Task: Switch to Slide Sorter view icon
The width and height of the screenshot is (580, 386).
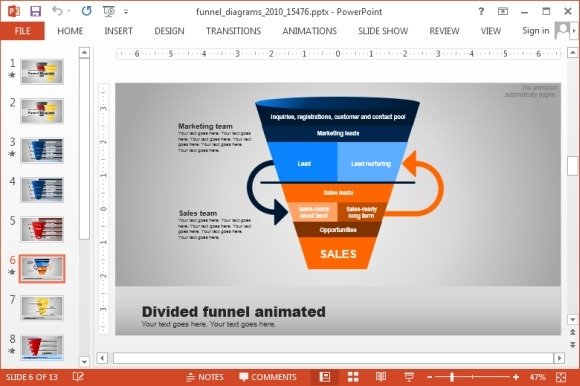Action: tap(353, 377)
